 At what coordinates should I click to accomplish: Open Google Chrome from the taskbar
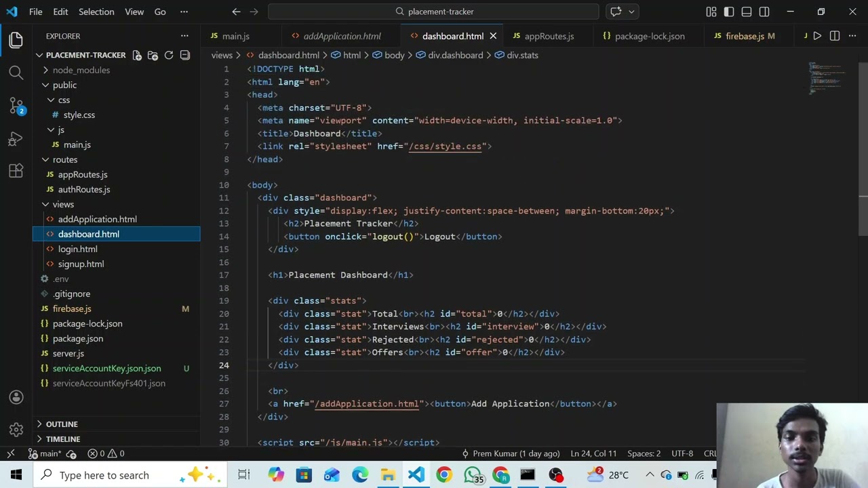pos(443,474)
